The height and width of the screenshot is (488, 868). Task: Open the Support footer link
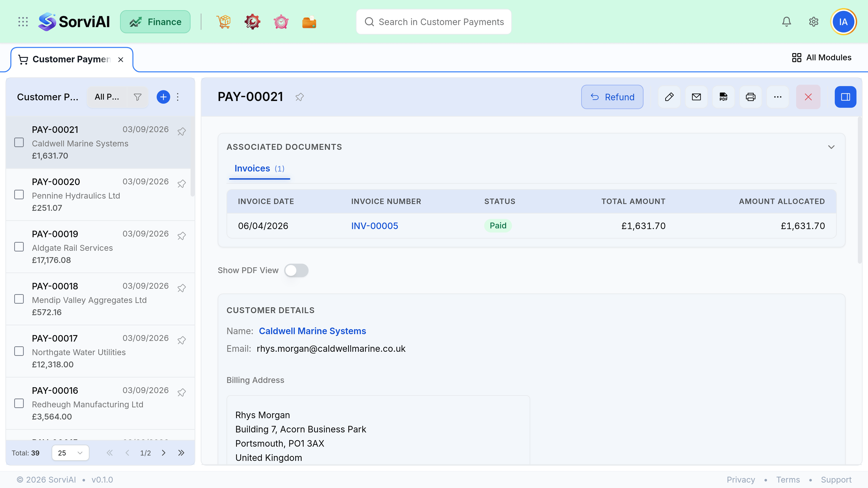tap(836, 480)
